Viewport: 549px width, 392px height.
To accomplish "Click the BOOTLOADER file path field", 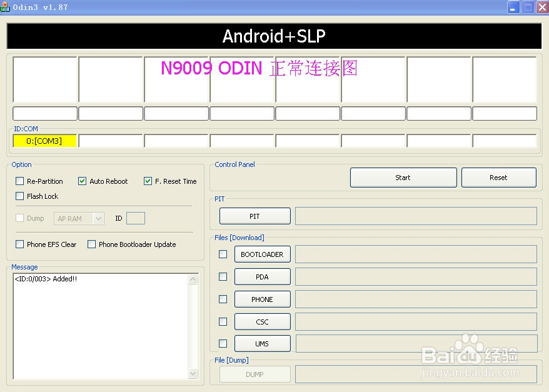I will tap(416, 254).
